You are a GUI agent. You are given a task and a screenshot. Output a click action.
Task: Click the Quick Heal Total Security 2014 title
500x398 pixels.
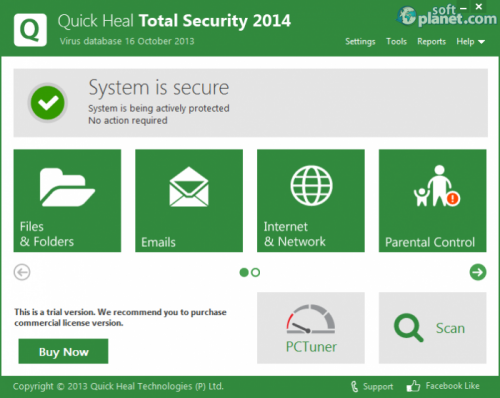(174, 21)
